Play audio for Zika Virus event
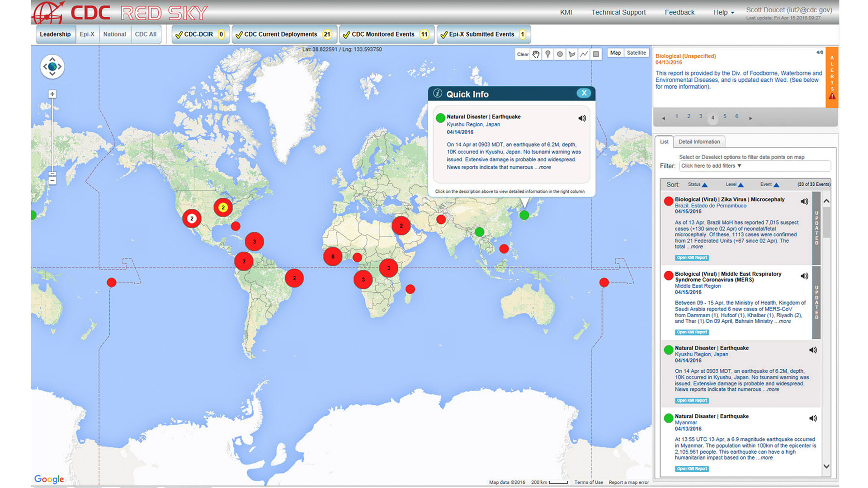 point(804,202)
